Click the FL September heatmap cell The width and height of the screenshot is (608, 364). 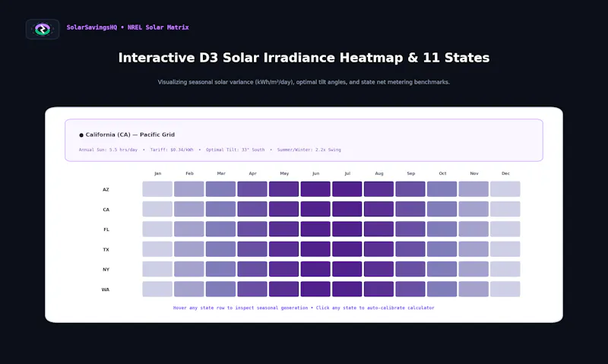click(410, 229)
